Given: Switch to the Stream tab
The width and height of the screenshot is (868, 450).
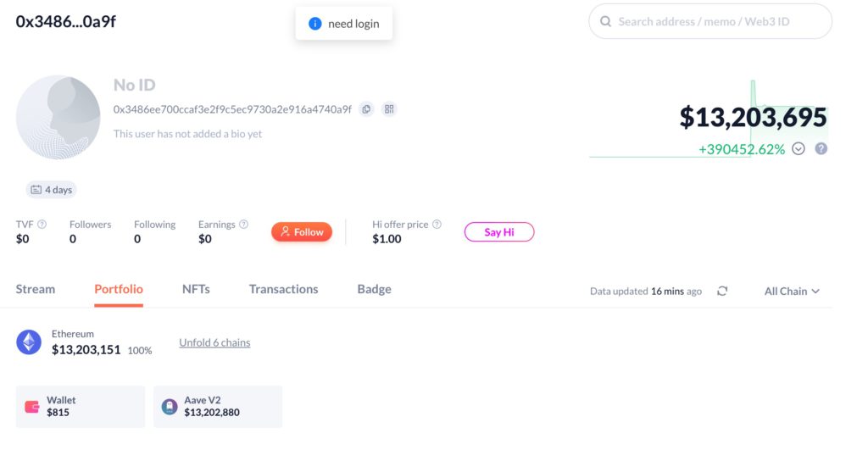Looking at the screenshot, I should [36, 289].
